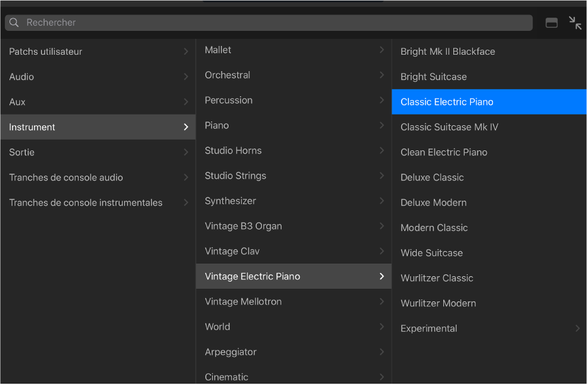The height and width of the screenshot is (385, 588).
Task: Choose the Bright Mk II Blackface patch
Action: tap(489, 52)
